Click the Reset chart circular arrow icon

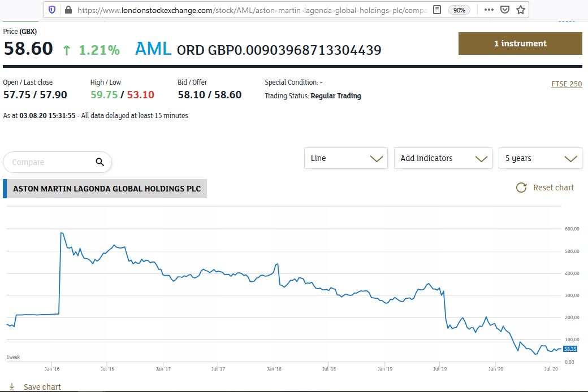click(521, 188)
